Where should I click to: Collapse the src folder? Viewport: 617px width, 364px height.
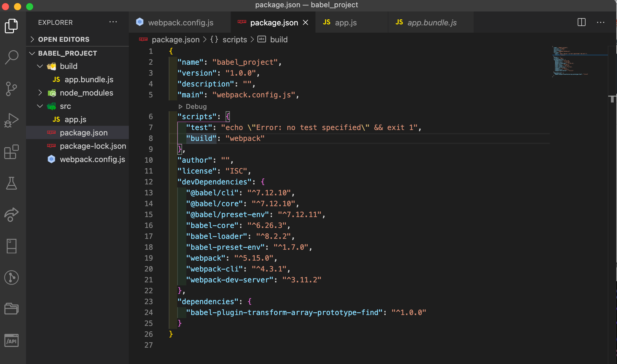point(40,106)
